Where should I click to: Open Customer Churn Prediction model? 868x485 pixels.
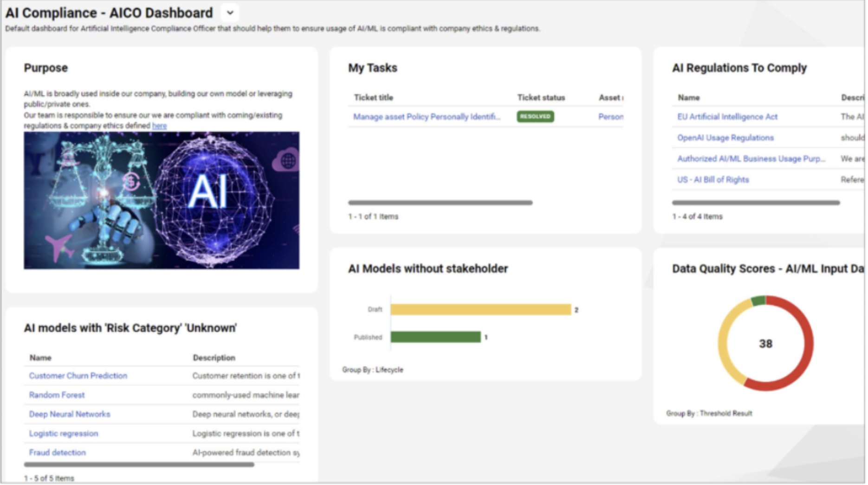(78, 376)
